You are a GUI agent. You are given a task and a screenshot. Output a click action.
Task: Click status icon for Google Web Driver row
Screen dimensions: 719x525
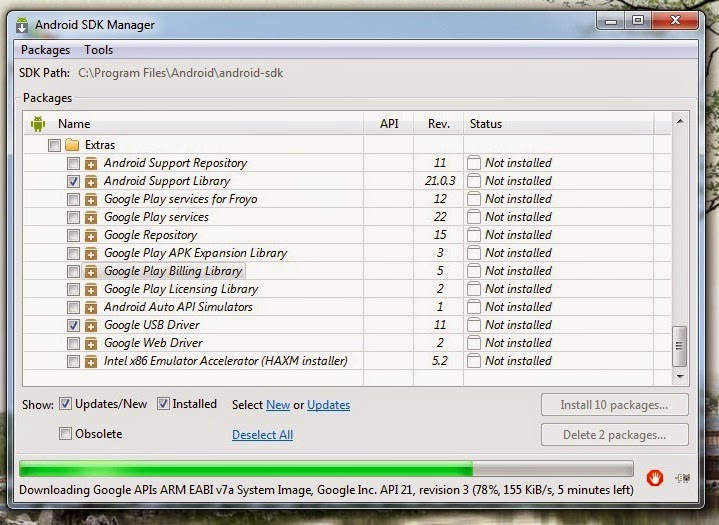[x=474, y=343]
